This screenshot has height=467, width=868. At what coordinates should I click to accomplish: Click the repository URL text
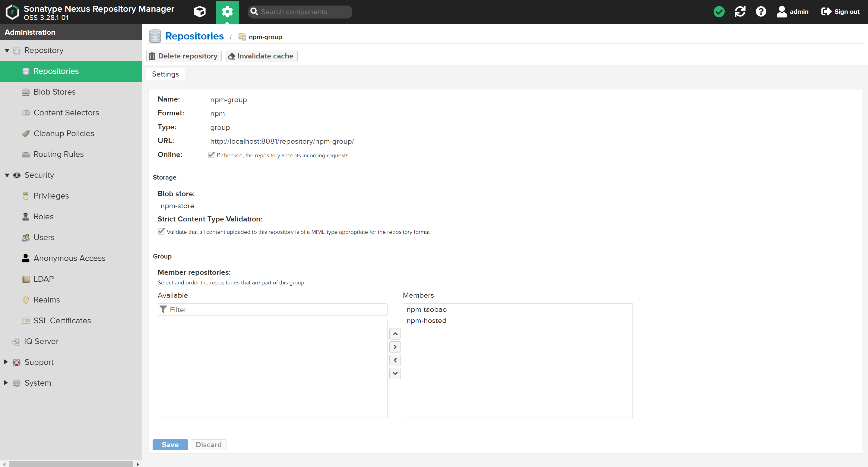click(x=282, y=141)
